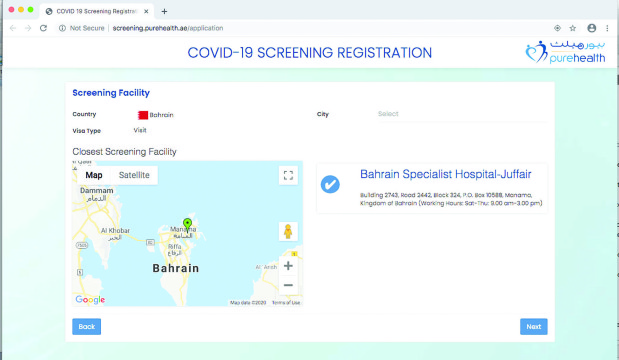Image resolution: width=619 pixels, height=360 pixels.
Task: Click the browser address bar URL
Action: click(x=168, y=28)
